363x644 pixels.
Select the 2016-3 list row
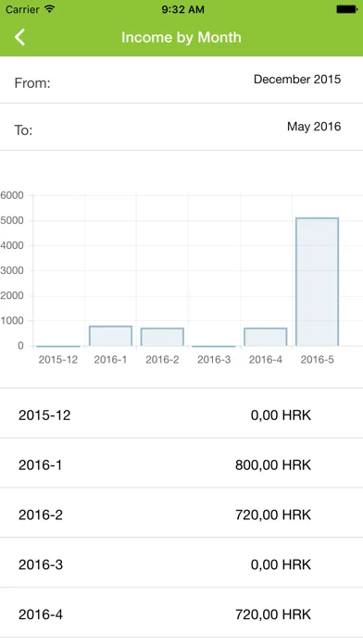tap(181, 563)
